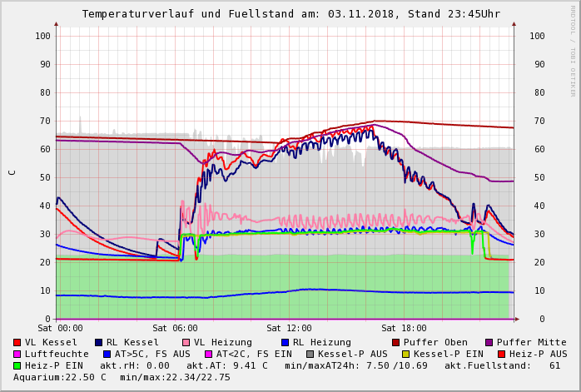Viewport: 581px width, 392px height.
Task: Click the 'Sat 12:00' time axis label
Action: coord(289,328)
